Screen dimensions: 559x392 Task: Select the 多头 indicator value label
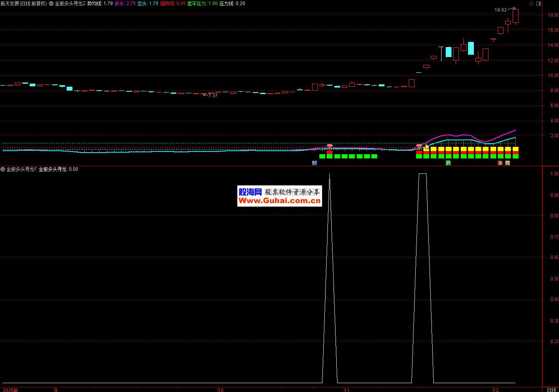point(125,3)
